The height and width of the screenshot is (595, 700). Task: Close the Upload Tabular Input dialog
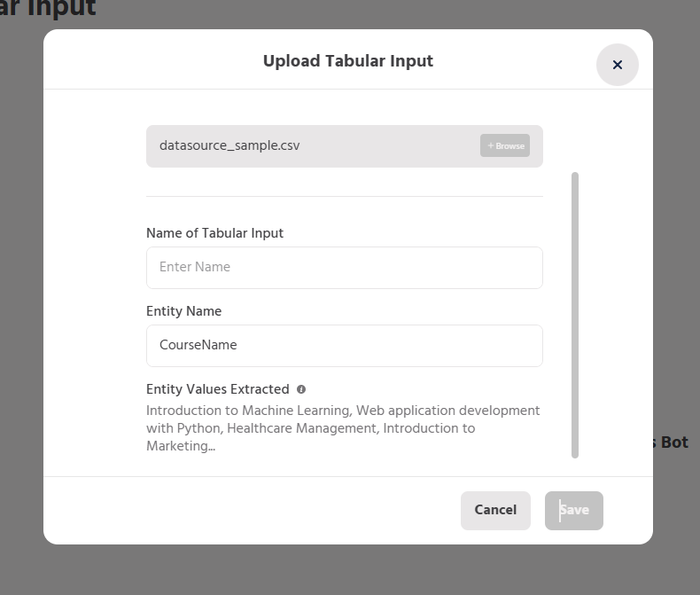click(x=617, y=65)
